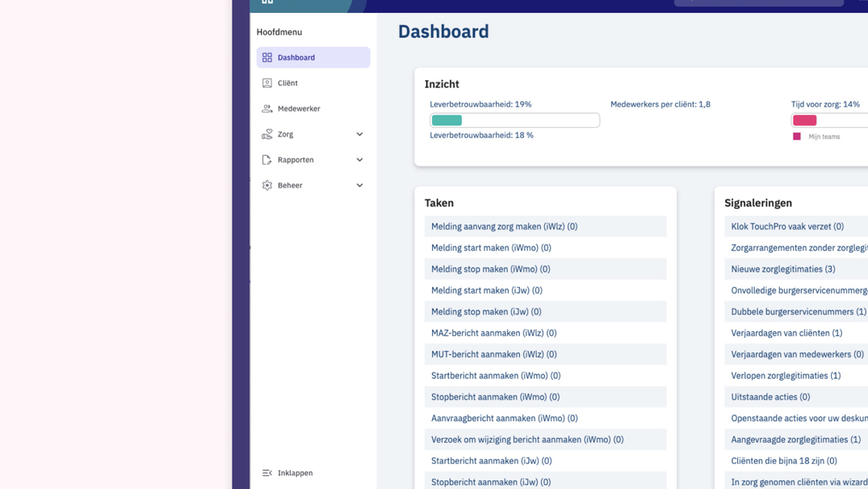Expand the Beheer submenu chevron
This screenshot has height=489, width=868.
tap(359, 185)
